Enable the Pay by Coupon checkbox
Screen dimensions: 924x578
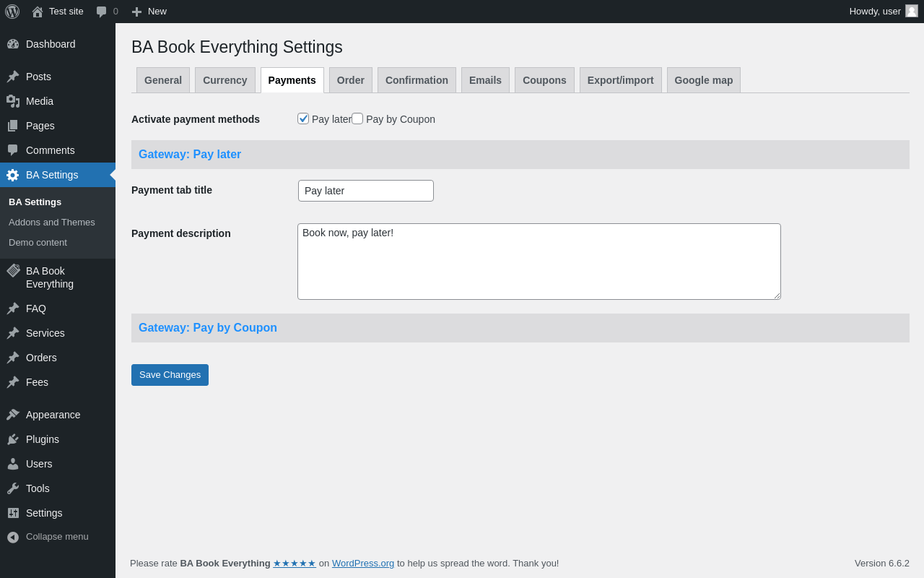(357, 118)
